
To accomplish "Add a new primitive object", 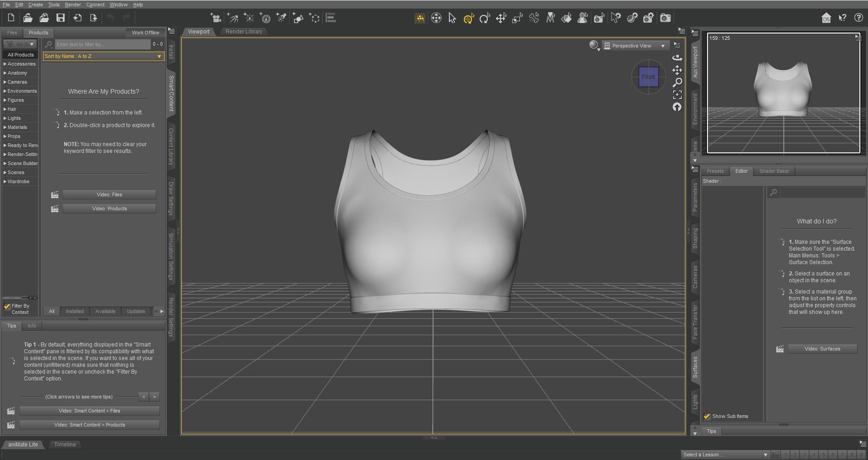I will (298, 18).
